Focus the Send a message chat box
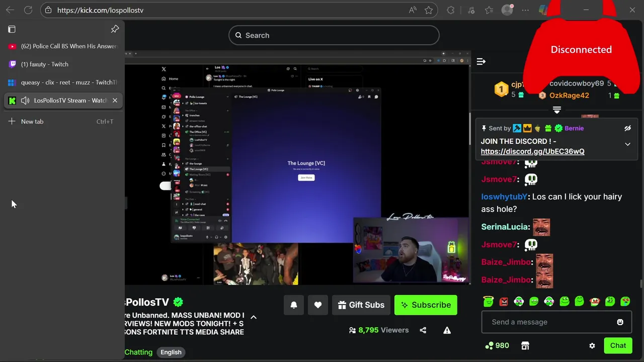Image resolution: width=644 pixels, height=362 pixels. [x=556, y=322]
